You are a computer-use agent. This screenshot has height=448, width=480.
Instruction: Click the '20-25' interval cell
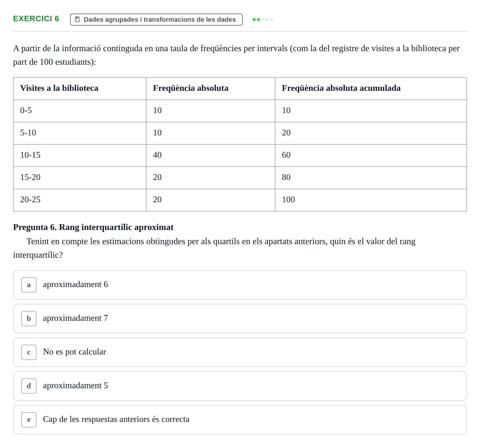pyautogui.click(x=80, y=200)
